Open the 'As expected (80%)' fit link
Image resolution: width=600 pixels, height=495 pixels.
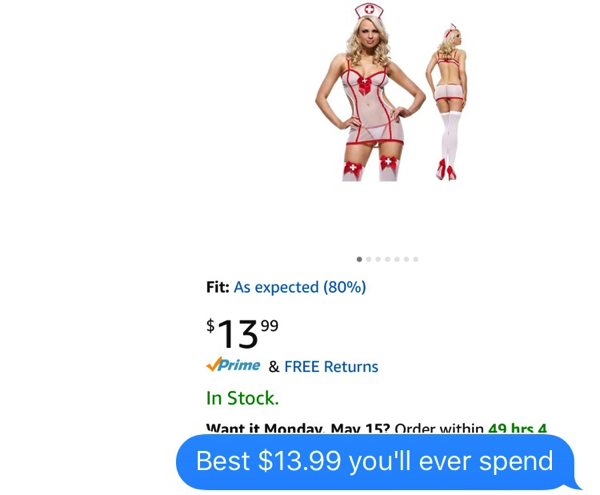[x=300, y=287]
